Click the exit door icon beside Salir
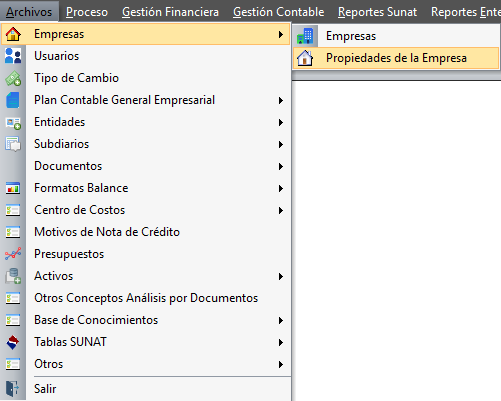The image size is (501, 401). (x=13, y=389)
